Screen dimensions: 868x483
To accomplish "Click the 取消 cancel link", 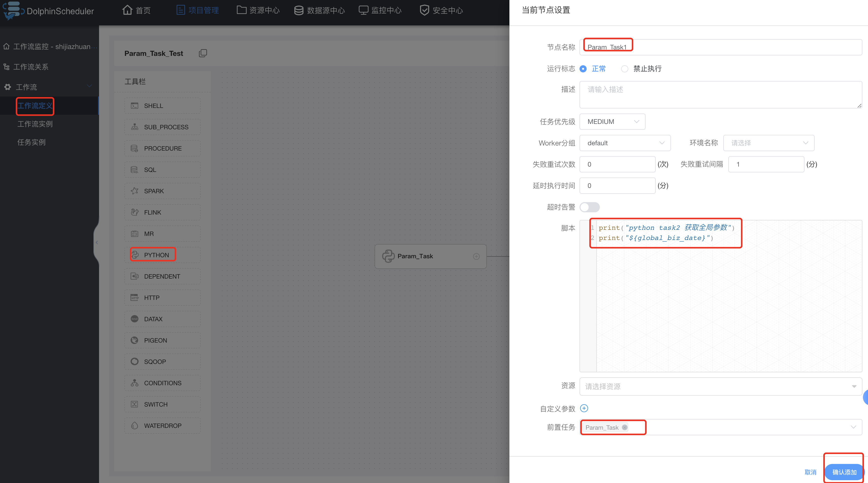I will [810, 472].
